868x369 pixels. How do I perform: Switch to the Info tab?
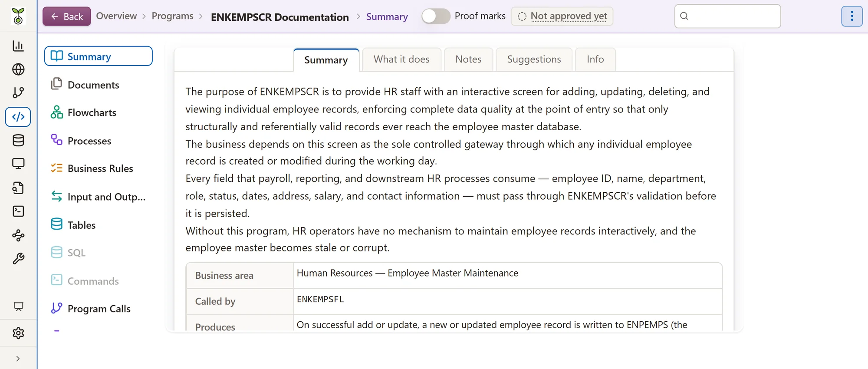point(595,59)
